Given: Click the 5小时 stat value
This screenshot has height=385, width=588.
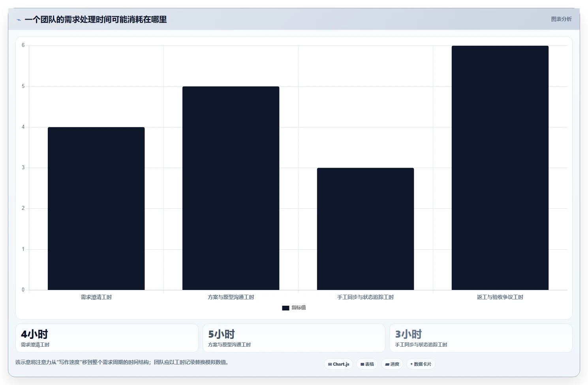Looking at the screenshot, I should pyautogui.click(x=222, y=334).
